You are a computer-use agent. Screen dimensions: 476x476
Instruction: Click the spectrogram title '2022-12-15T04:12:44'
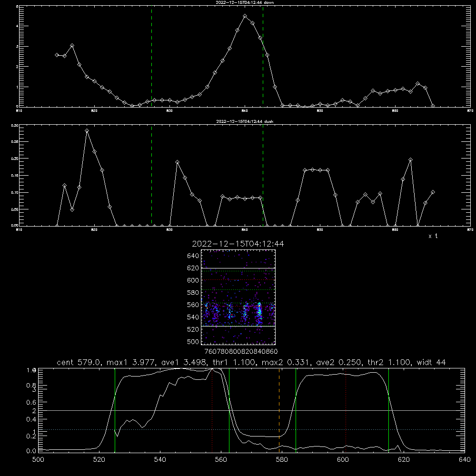coord(238,244)
